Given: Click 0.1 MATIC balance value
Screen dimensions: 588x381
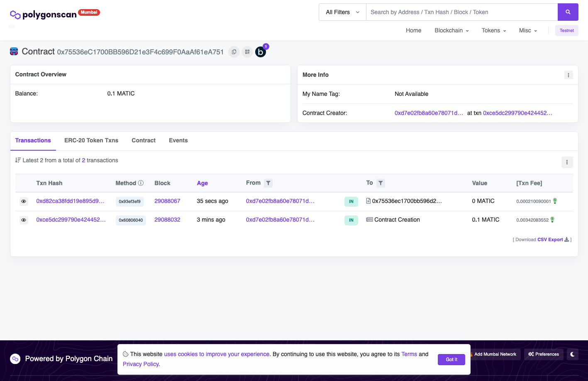Looking at the screenshot, I should pyautogui.click(x=121, y=93).
